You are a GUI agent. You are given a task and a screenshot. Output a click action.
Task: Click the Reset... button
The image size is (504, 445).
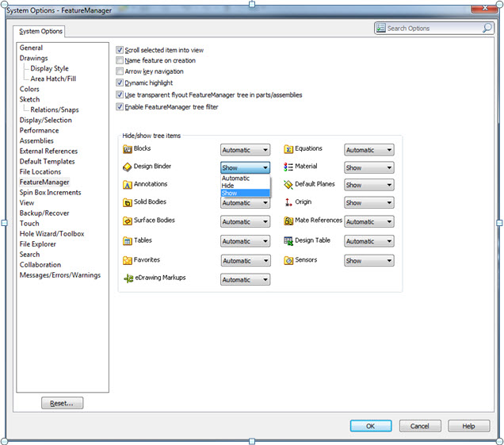(x=62, y=403)
